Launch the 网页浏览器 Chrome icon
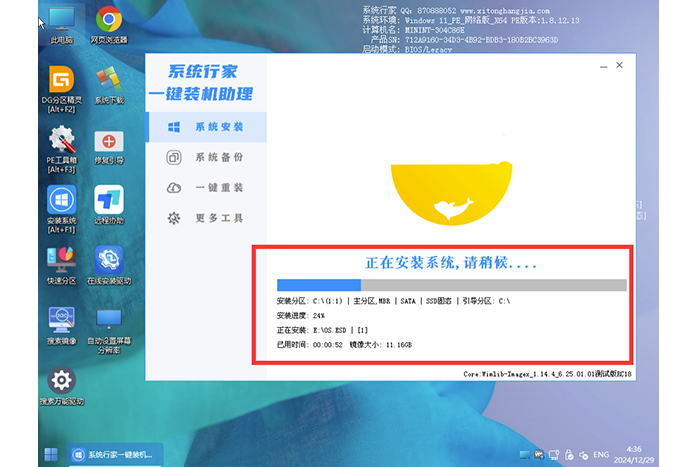The height and width of the screenshot is (467, 699). point(109,25)
